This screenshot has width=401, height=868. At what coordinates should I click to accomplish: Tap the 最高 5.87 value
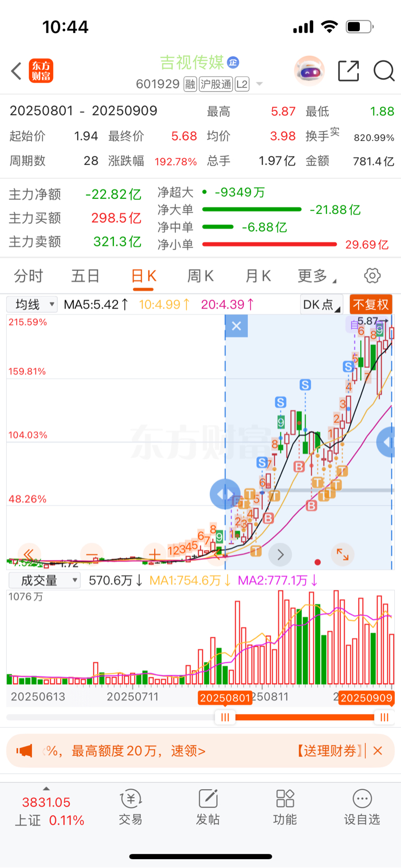tap(283, 111)
